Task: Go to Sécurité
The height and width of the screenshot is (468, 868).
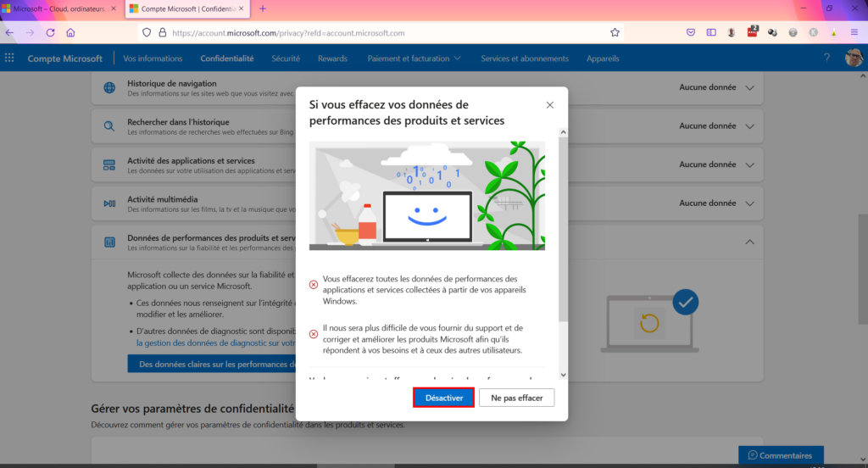Action: pyautogui.click(x=286, y=58)
